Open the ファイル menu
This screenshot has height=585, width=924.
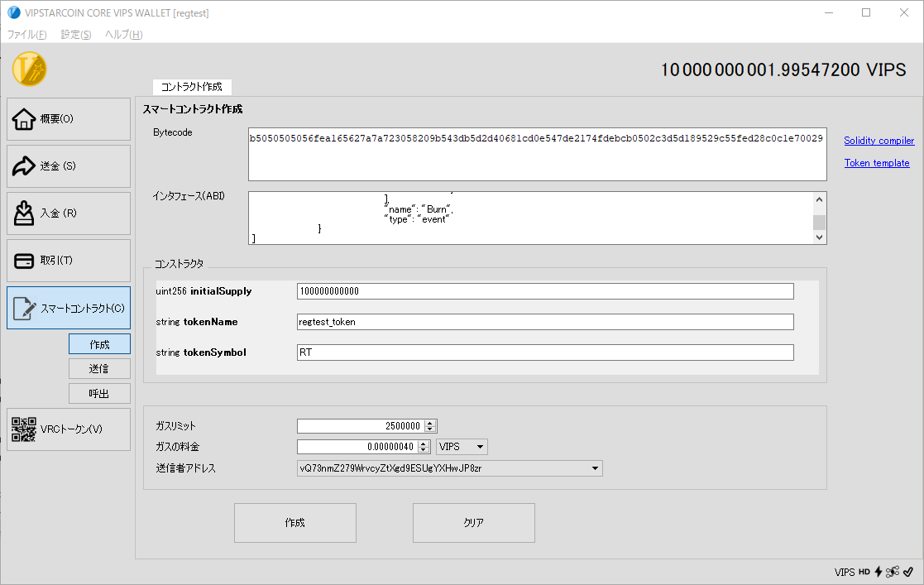26,34
